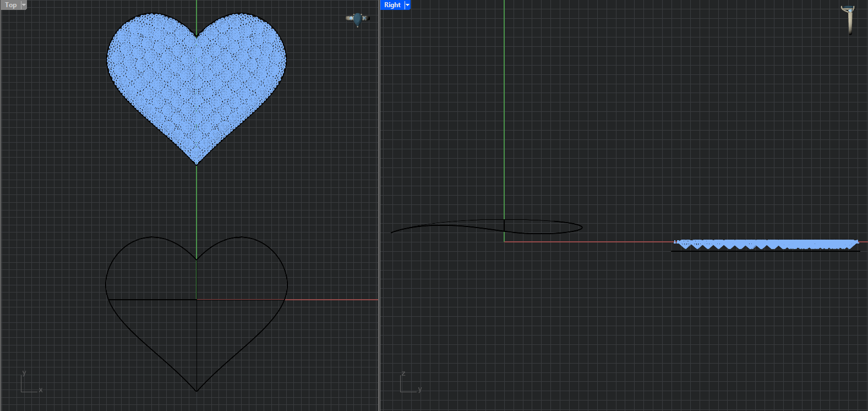868x411 pixels.
Task: Select the blue paved heart object
Action: pyautogui.click(x=196, y=88)
